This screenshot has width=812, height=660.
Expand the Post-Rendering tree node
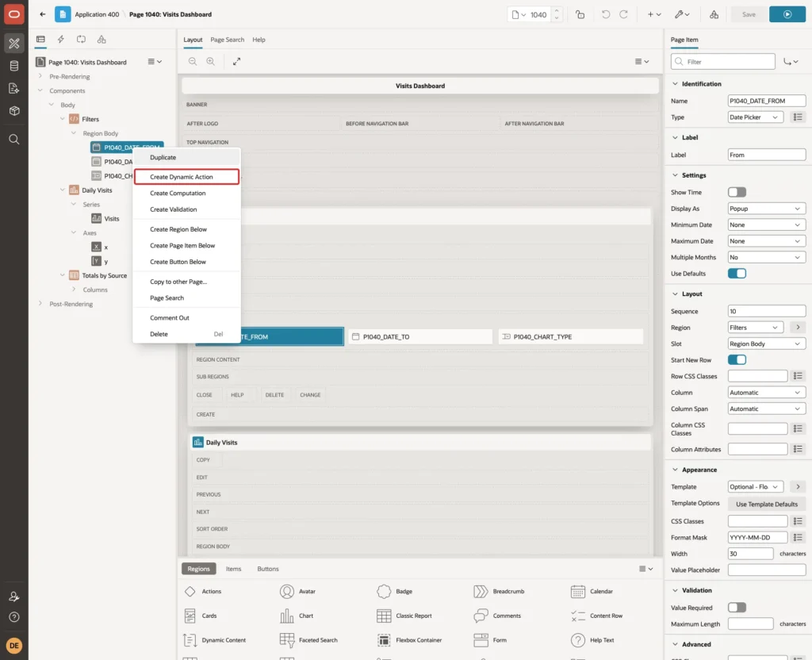[x=40, y=304]
